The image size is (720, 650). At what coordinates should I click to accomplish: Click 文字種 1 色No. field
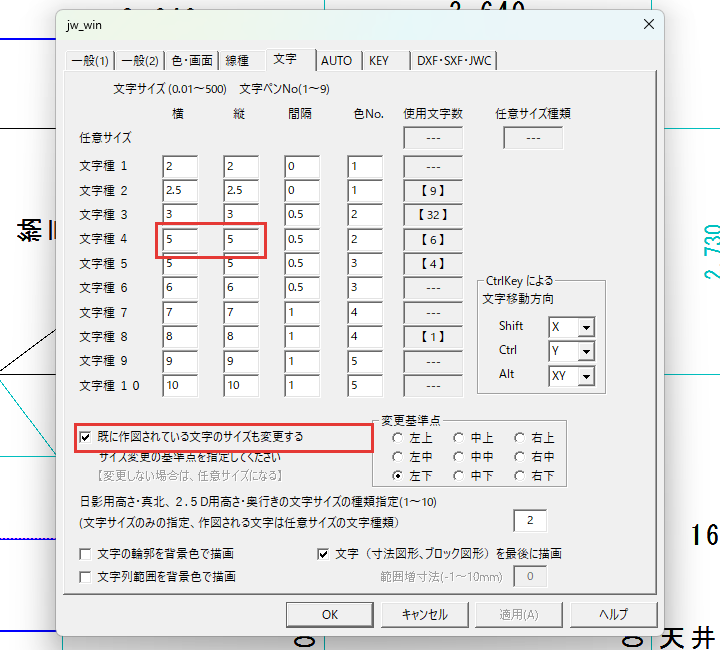click(x=365, y=167)
